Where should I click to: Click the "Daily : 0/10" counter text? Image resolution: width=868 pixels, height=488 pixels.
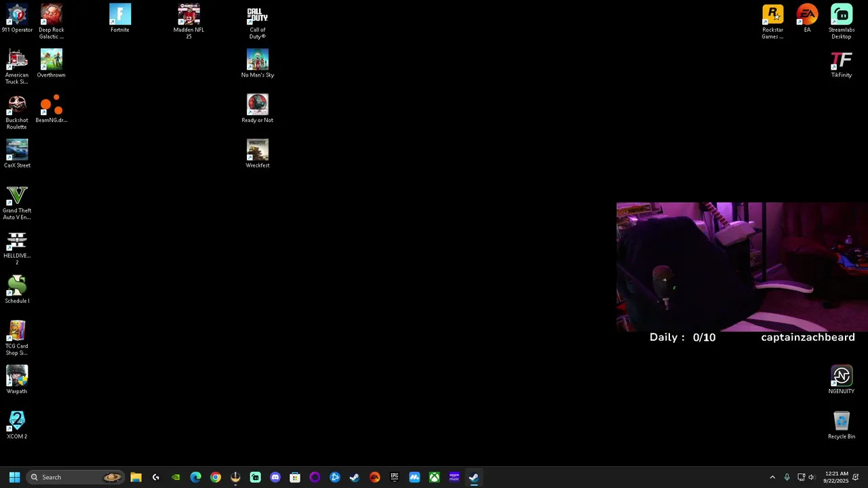[x=682, y=338]
